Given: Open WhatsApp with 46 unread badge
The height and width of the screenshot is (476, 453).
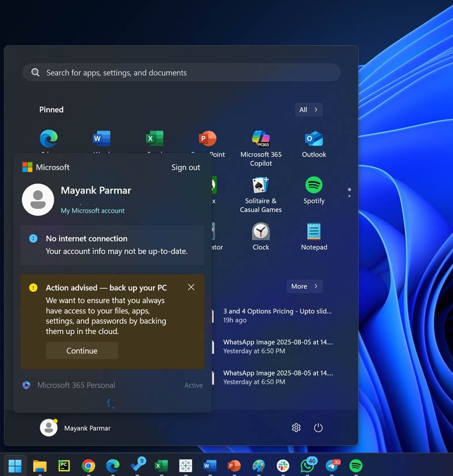Looking at the screenshot, I should [x=308, y=465].
